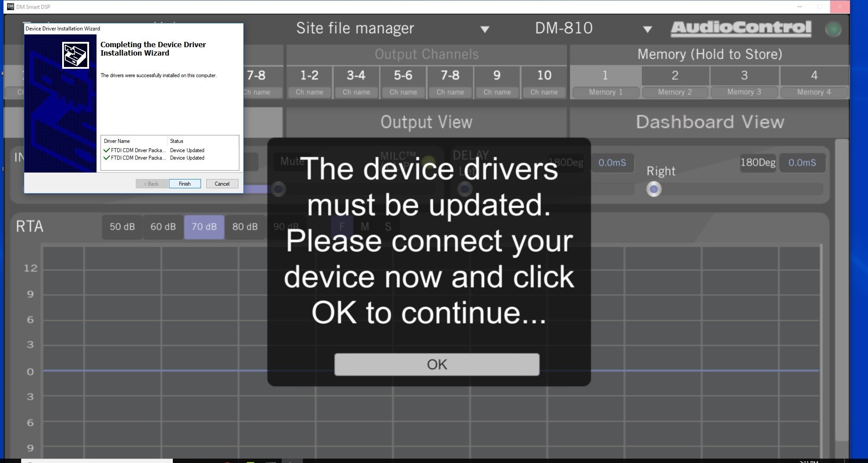Click Finish in the Device Driver Installation Wizard
The height and width of the screenshot is (463, 868).
pos(185,184)
